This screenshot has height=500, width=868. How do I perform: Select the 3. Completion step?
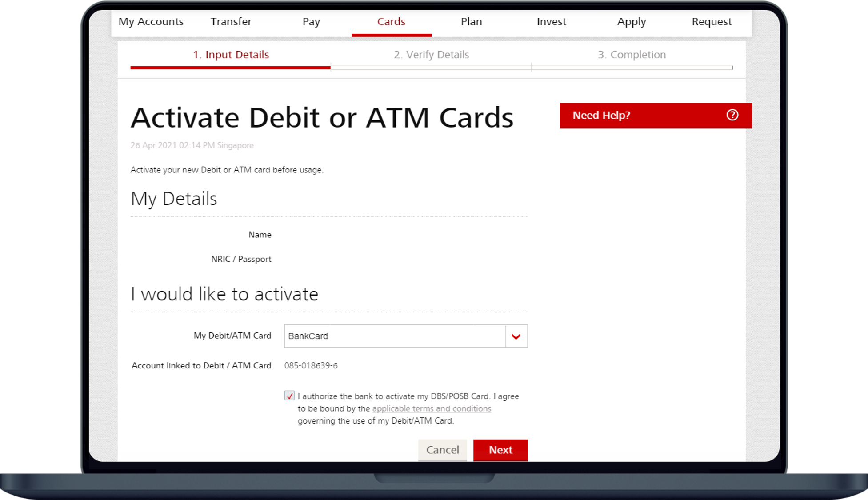(631, 55)
